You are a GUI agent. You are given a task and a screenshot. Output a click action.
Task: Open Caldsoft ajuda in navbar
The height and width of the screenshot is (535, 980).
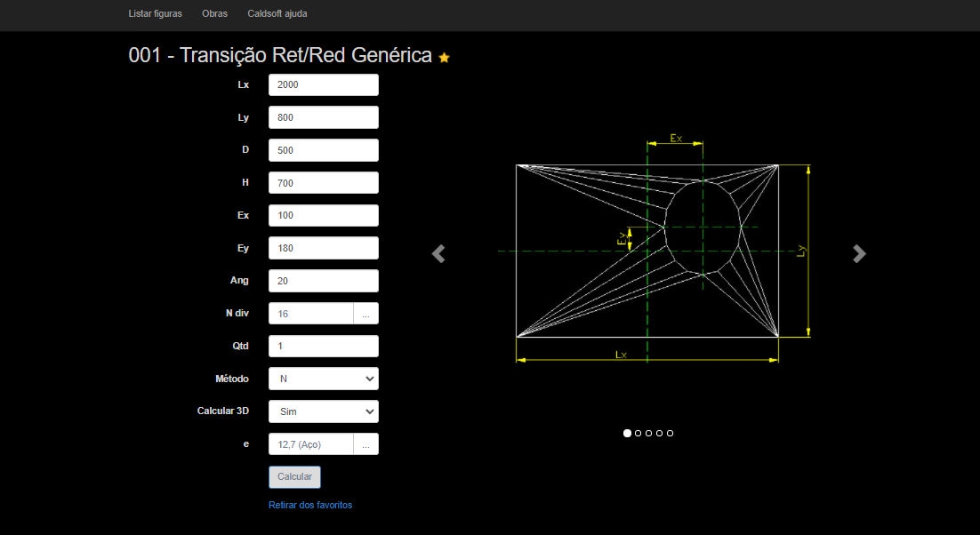pyautogui.click(x=277, y=14)
